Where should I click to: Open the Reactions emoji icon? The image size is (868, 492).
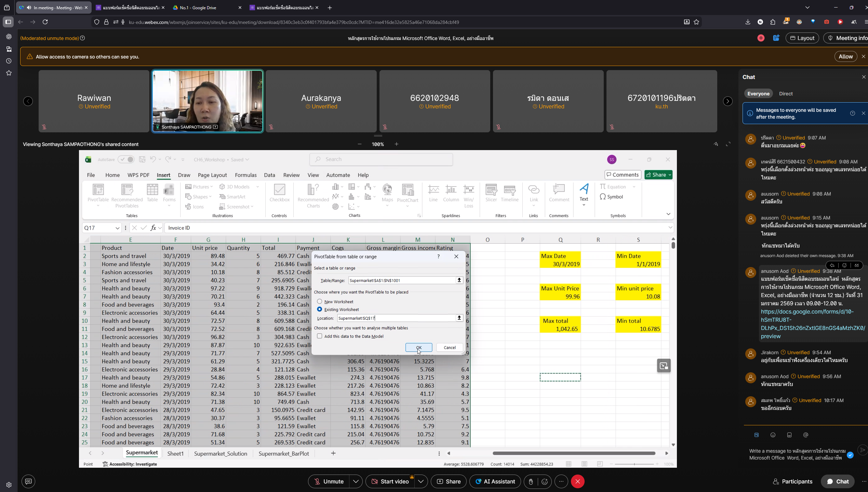[x=545, y=481]
